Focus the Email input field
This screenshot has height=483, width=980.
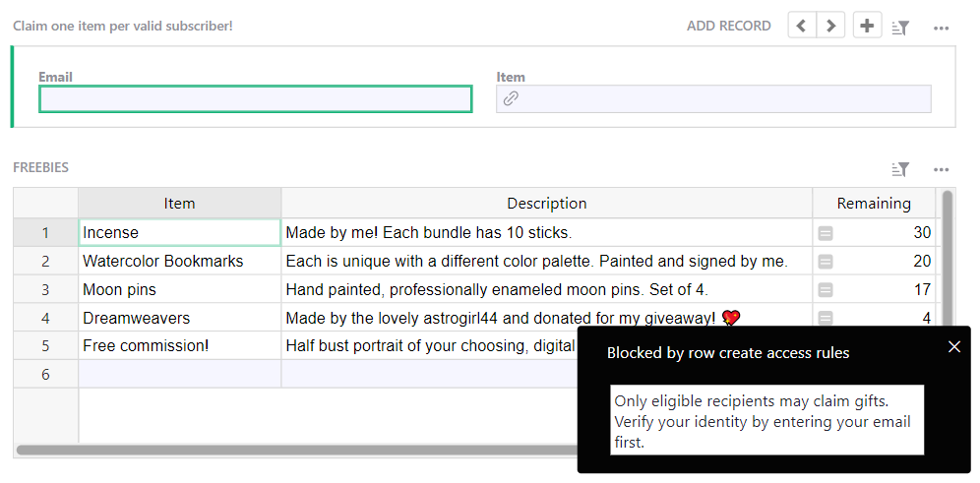[x=255, y=99]
